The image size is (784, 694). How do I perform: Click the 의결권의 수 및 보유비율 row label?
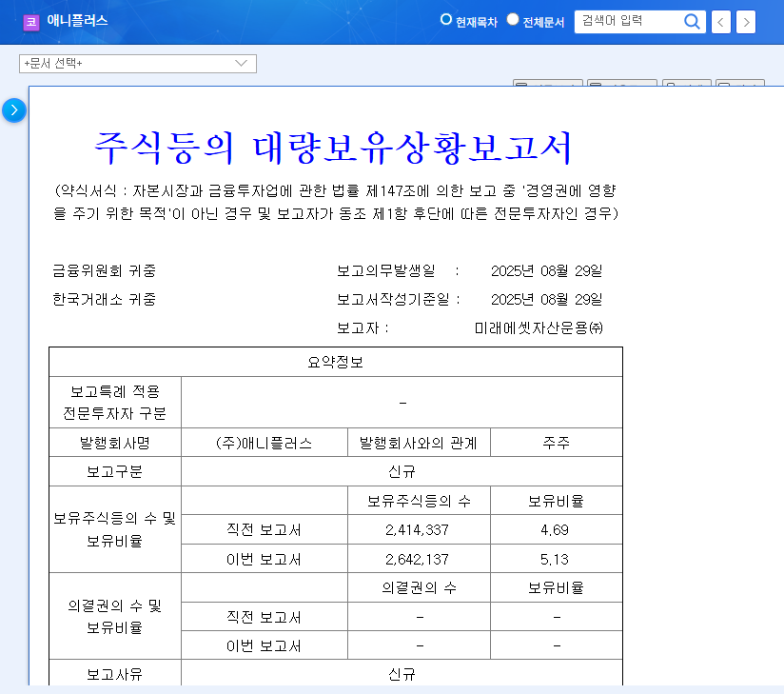[115, 617]
